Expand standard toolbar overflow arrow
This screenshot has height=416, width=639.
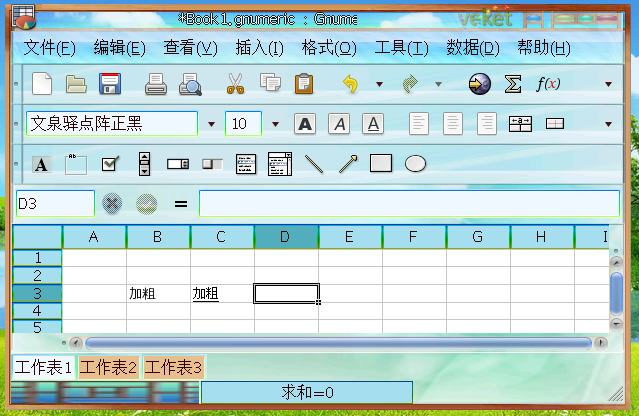608,84
